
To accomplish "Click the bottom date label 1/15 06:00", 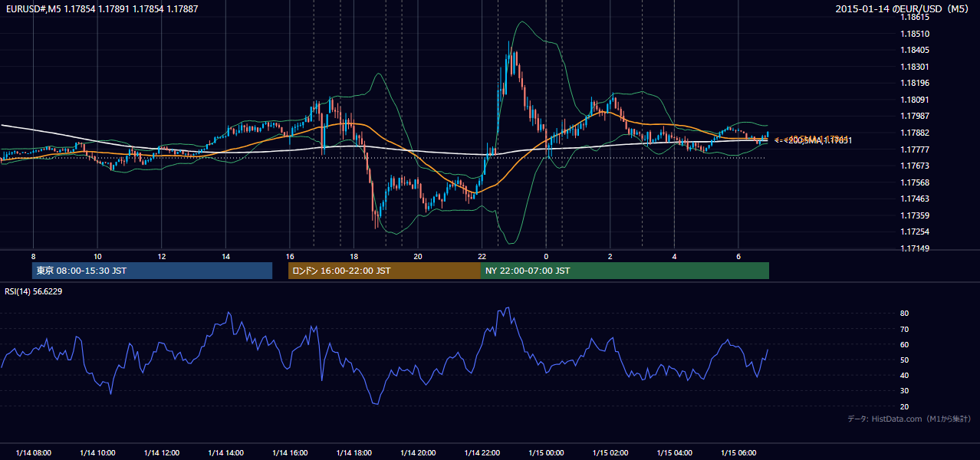I will tap(738, 453).
